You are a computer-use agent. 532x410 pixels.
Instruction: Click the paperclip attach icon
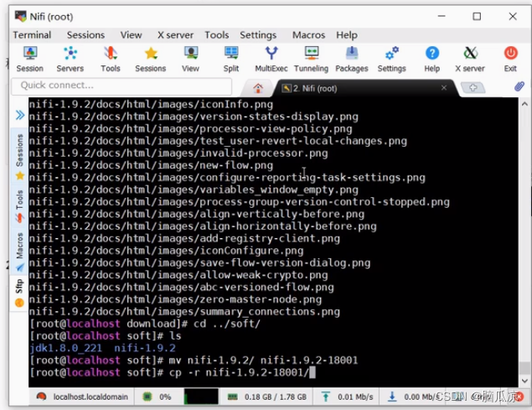519,86
